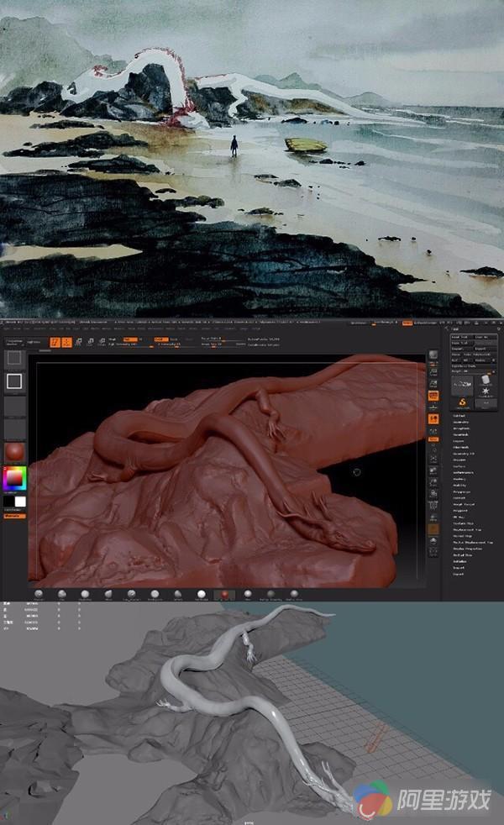Screen dimensions: 504x825
Task: Open the current brush thumbnail on left shelf
Action: [x=14, y=359]
